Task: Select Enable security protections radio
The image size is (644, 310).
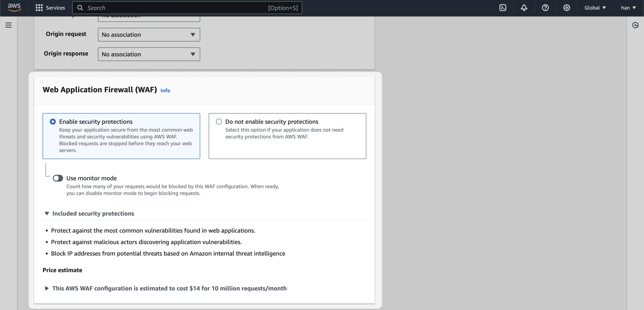Action: 53,122
